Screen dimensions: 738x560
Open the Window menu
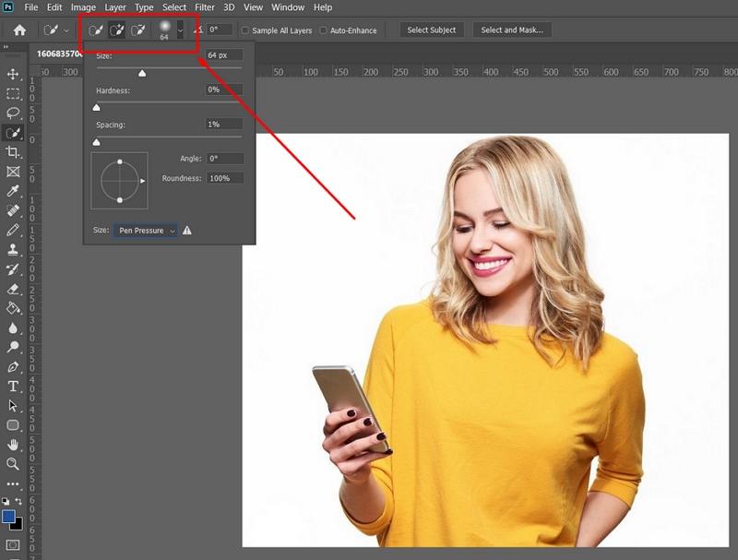point(288,7)
